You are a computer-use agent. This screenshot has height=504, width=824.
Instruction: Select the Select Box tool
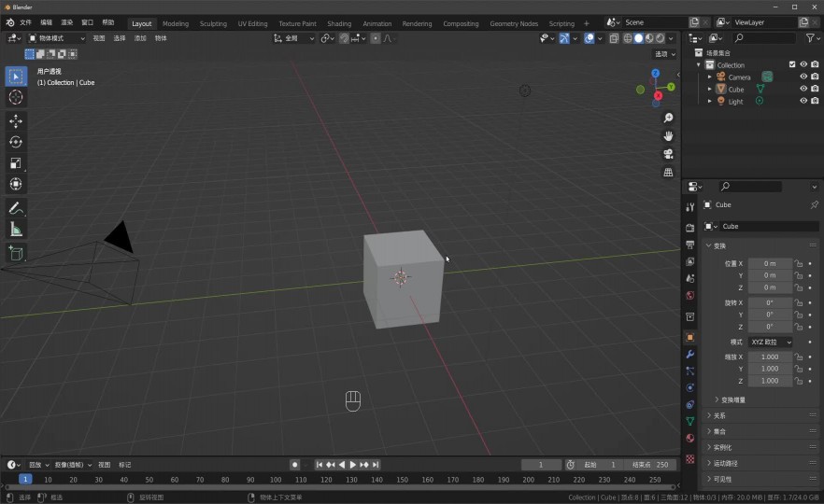point(16,77)
